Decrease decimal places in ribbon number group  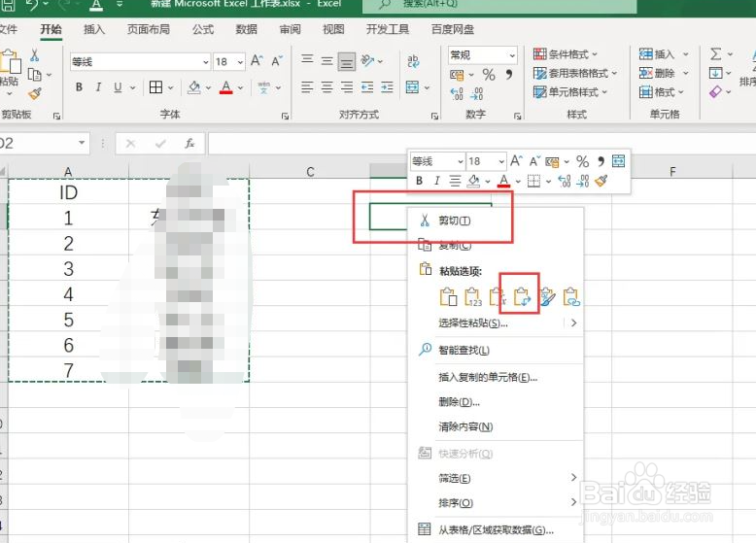(476, 93)
